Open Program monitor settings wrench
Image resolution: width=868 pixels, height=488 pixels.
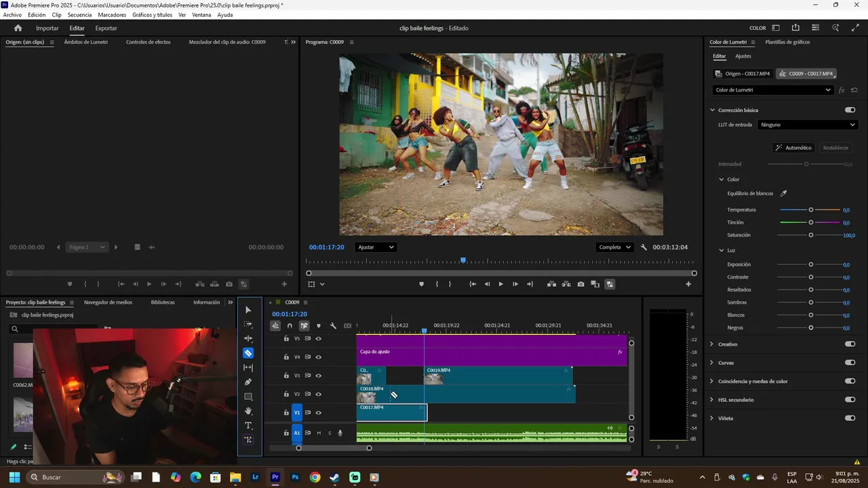(x=644, y=247)
